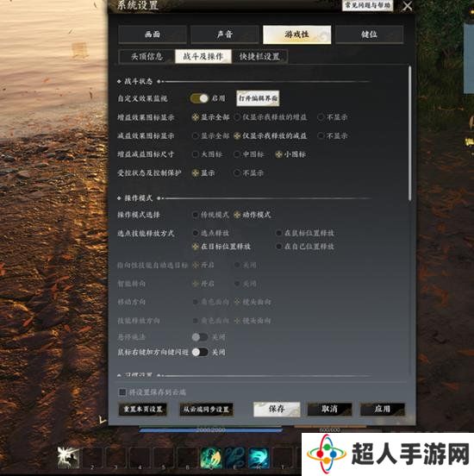Click the white burst skill in slot 1
Image resolution: width=474 pixels, height=476 pixels.
pos(69,458)
